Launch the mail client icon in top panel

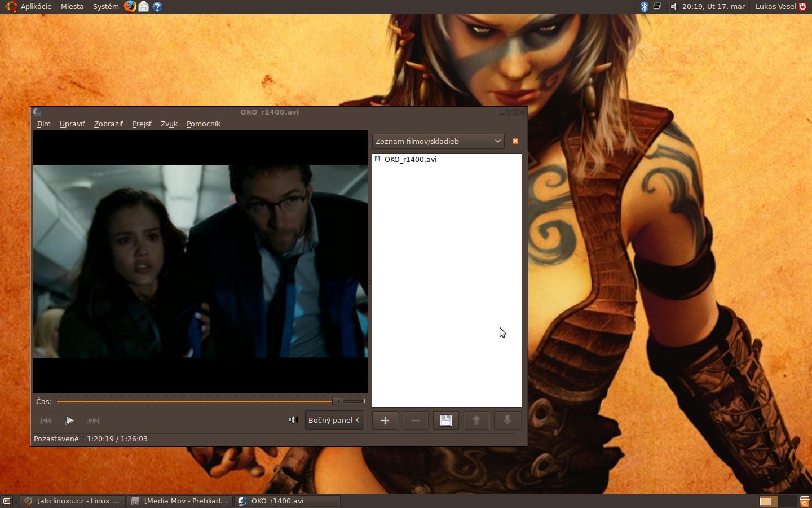coord(144,7)
